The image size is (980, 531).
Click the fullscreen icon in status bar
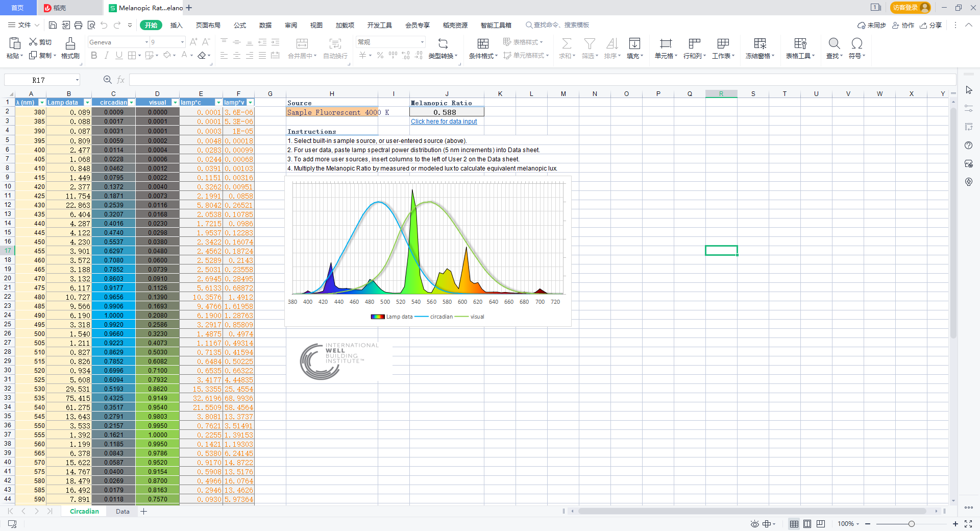[x=968, y=524]
